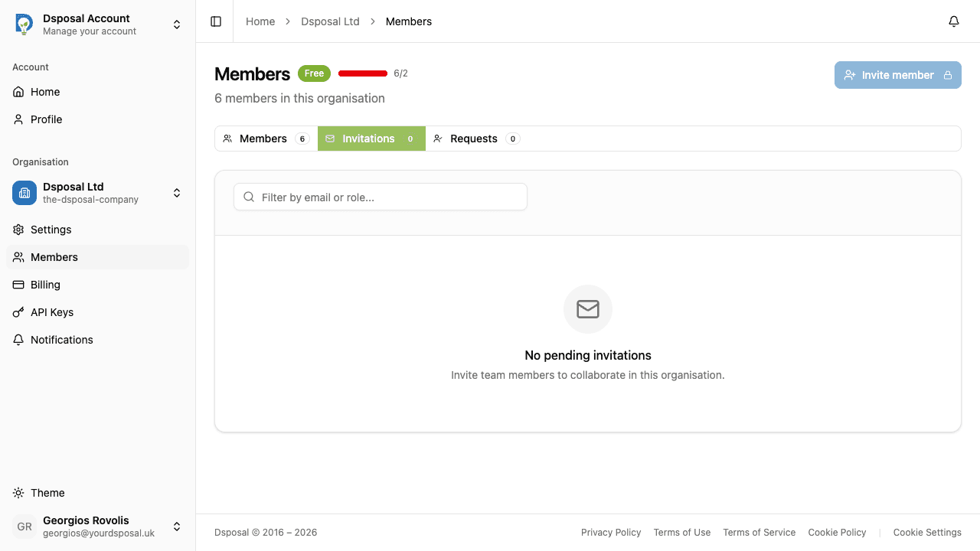Screen dimensions: 980x551
Task: Click the magnifier icon in the filter field
Action: (248, 197)
